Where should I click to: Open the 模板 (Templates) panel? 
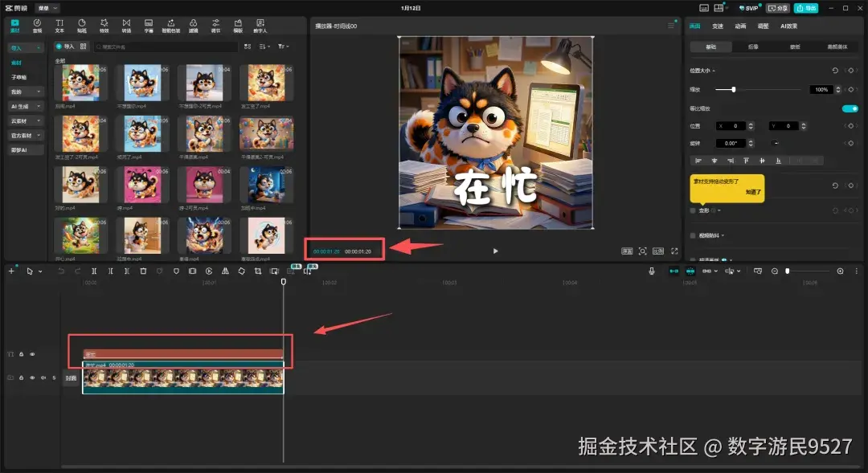point(238,26)
